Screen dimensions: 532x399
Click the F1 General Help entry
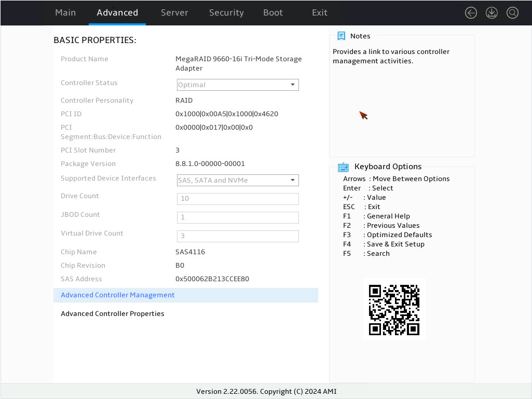click(376, 216)
